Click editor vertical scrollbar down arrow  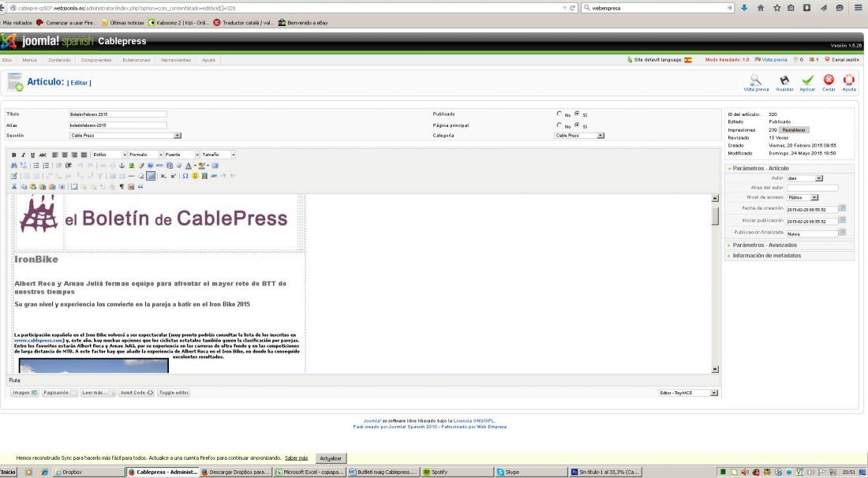(715, 369)
